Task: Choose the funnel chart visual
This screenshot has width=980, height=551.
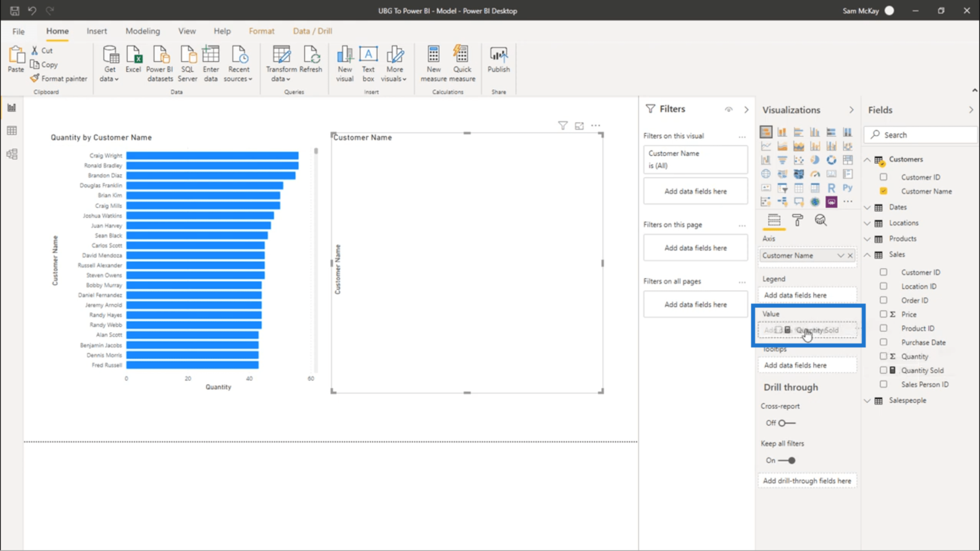Action: tap(782, 160)
